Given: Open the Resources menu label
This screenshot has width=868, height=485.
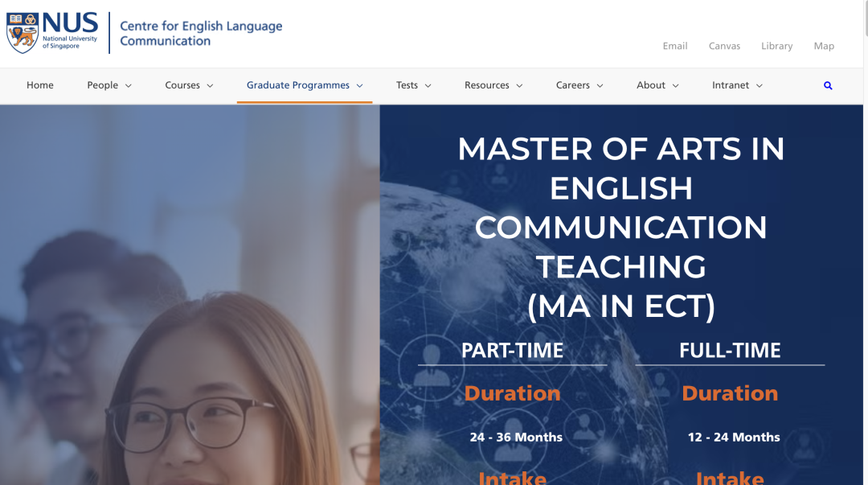Looking at the screenshot, I should coord(486,85).
